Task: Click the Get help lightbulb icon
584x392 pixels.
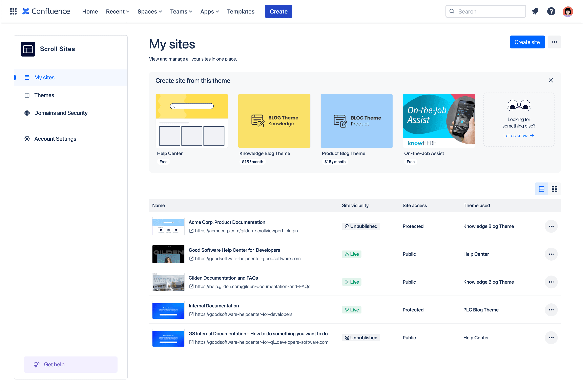Action: click(37, 364)
